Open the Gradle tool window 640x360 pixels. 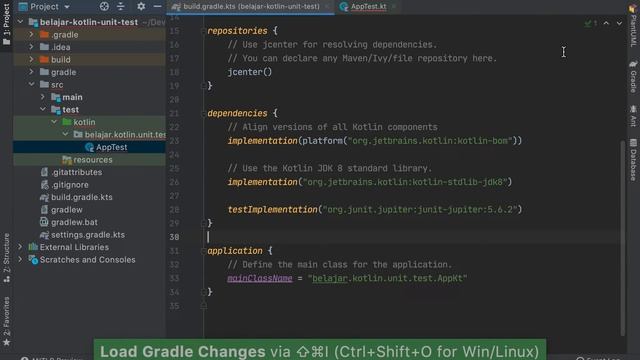pyautogui.click(x=633, y=77)
